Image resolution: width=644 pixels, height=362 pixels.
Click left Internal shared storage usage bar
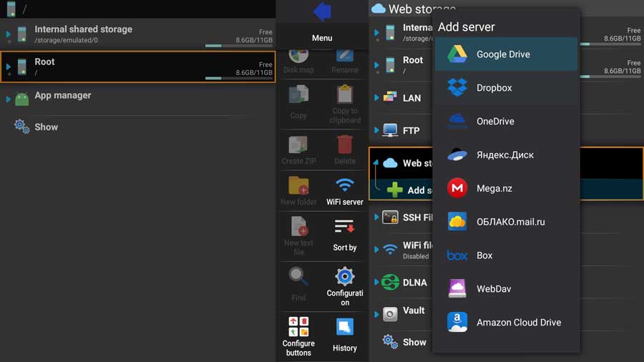tap(238, 46)
